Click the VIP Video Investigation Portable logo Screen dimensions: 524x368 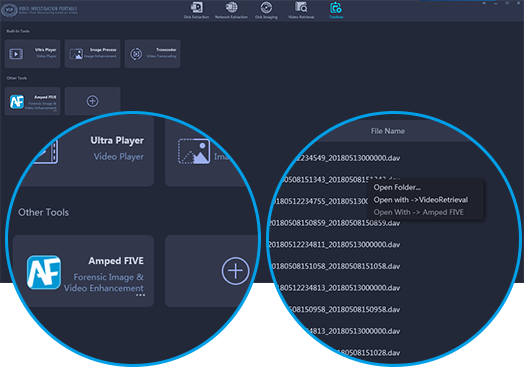pyautogui.click(x=39, y=10)
